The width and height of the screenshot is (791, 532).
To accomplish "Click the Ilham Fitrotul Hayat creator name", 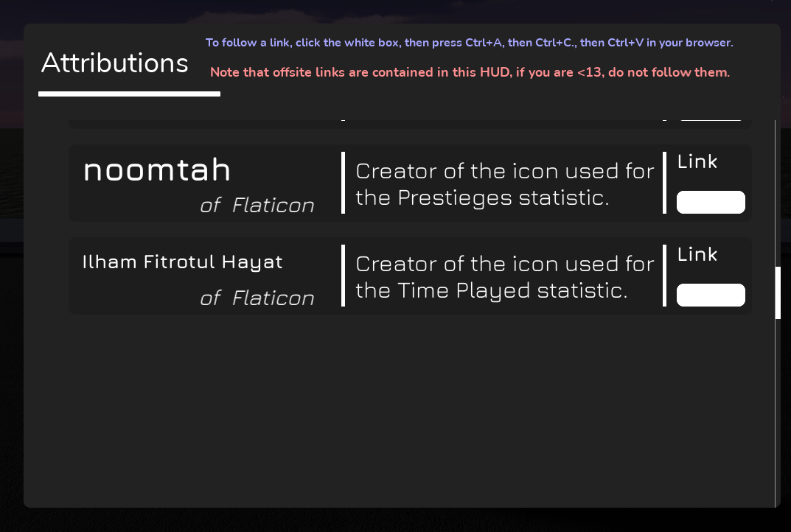I will coord(182,262).
